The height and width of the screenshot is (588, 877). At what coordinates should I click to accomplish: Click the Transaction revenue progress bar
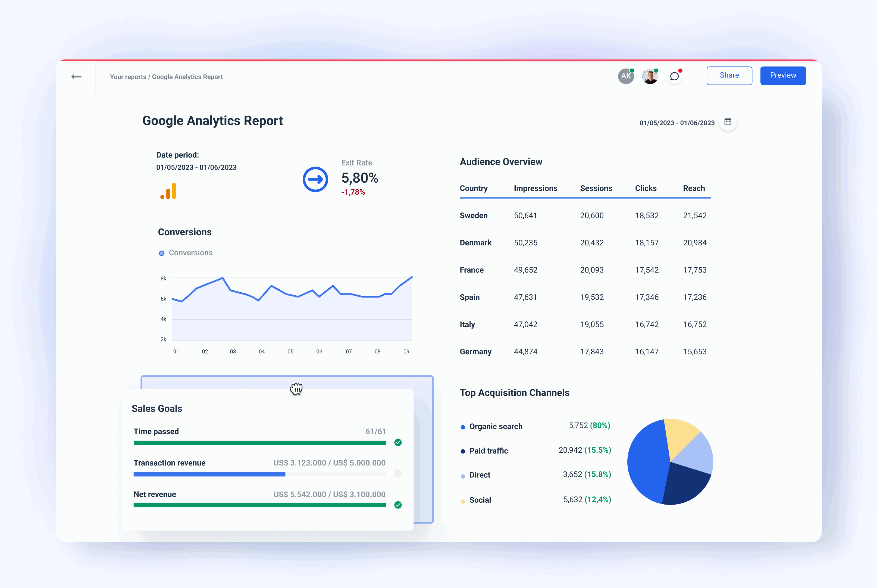coord(260,474)
